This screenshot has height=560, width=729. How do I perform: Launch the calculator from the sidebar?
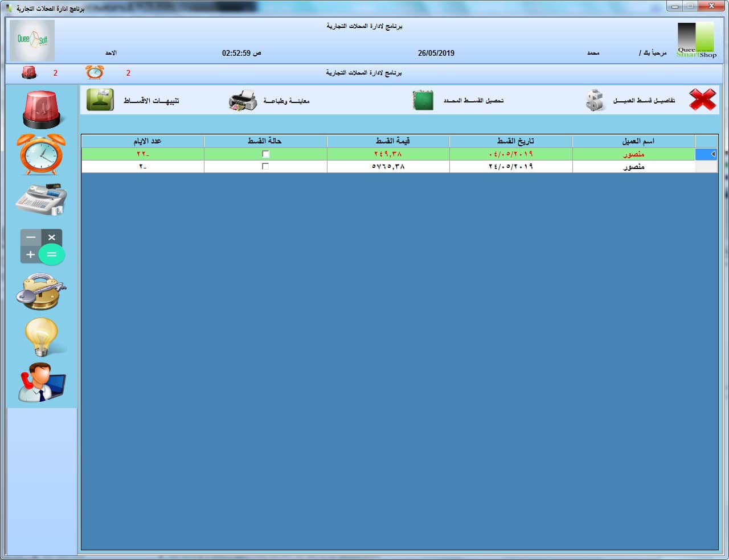click(x=41, y=246)
